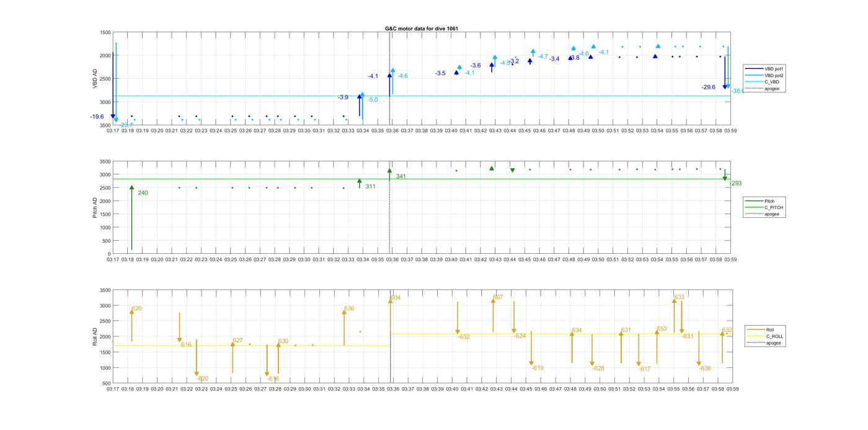Click the '03:36' tick on Roll plot x-axis

pyautogui.click(x=393, y=389)
